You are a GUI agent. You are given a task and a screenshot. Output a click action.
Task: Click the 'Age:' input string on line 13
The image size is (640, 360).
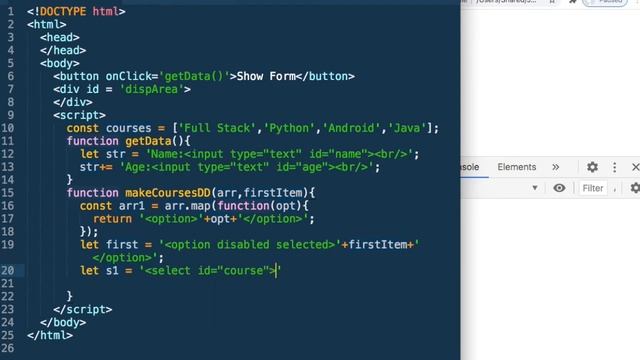point(247,167)
